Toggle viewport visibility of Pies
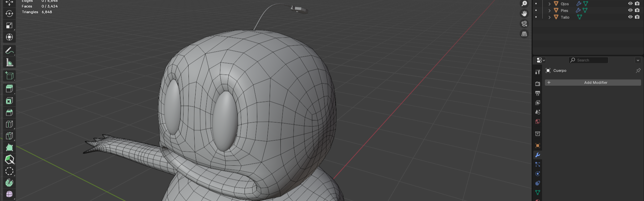644x201 pixels. coord(630,10)
